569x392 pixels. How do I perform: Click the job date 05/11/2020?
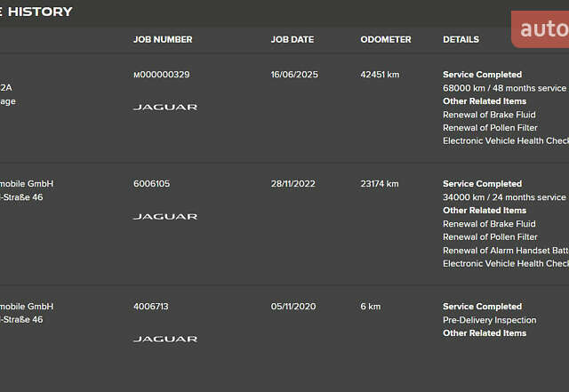293,307
